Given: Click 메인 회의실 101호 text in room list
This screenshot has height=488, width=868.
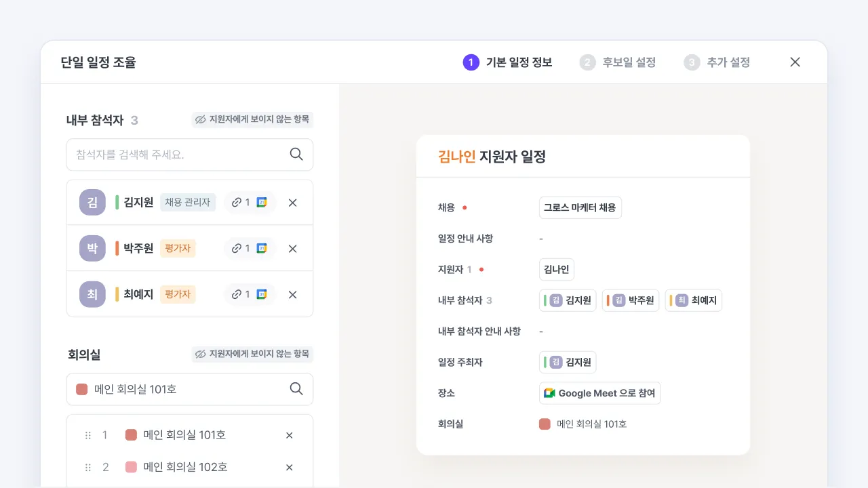Looking at the screenshot, I should [184, 435].
